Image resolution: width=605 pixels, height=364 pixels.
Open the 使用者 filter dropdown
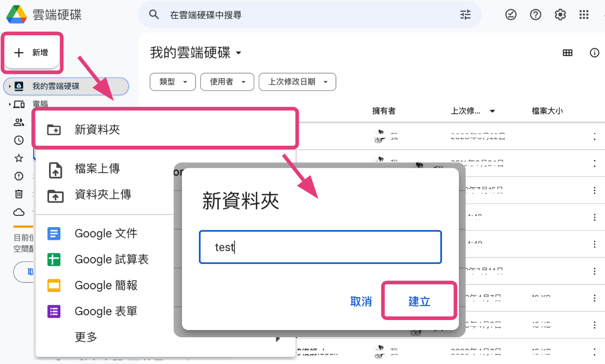227,82
